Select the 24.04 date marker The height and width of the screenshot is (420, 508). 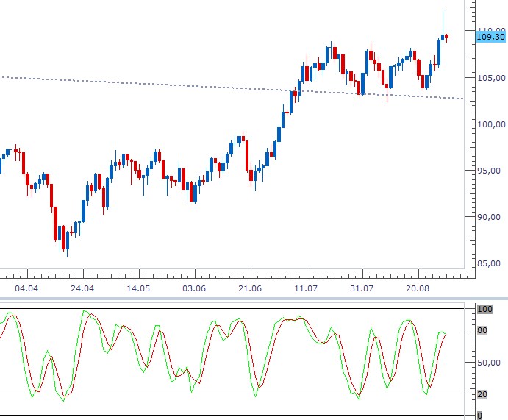82,288
